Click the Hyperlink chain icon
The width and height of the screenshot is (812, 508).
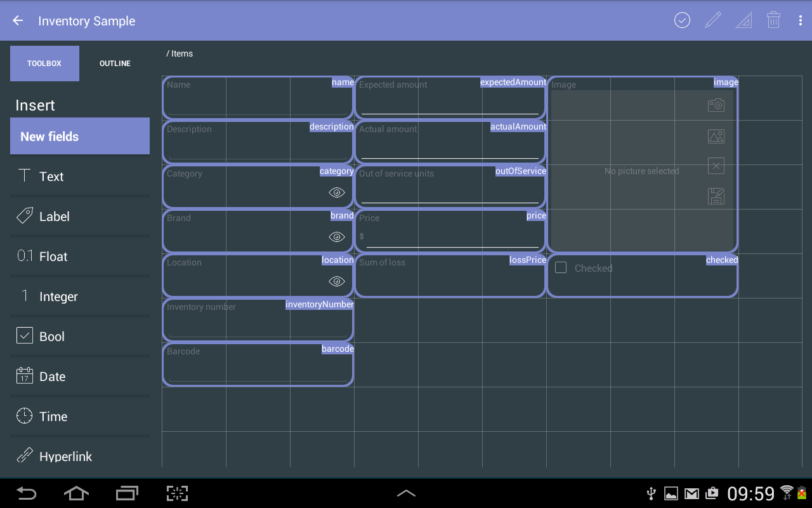pos(24,455)
